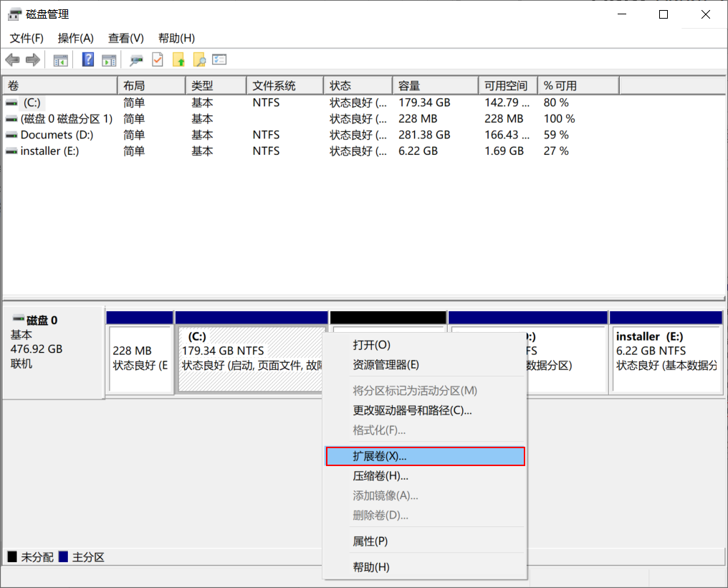Screen dimensions: 728x588
Task: Click the rescan disks toolbar icon
Action: [x=136, y=60]
